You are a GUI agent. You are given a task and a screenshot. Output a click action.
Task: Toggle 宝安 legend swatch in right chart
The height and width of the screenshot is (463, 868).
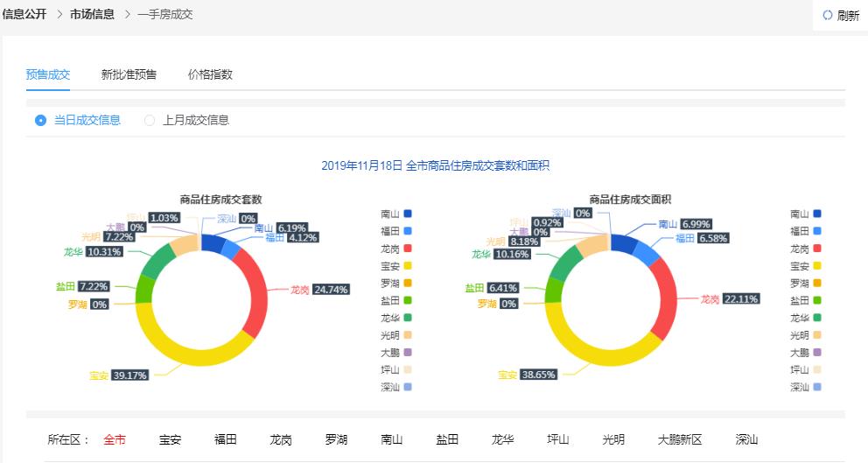816,266
